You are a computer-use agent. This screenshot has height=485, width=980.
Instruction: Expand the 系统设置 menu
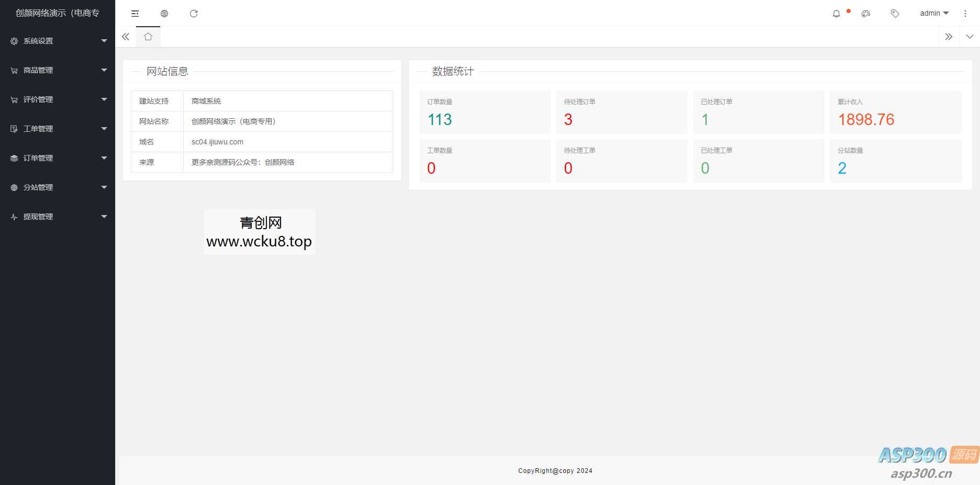pyautogui.click(x=58, y=41)
